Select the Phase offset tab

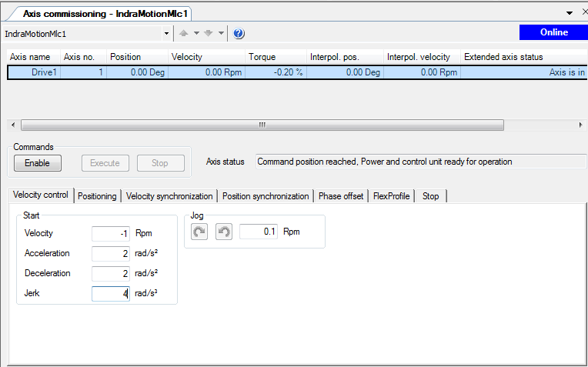click(341, 196)
